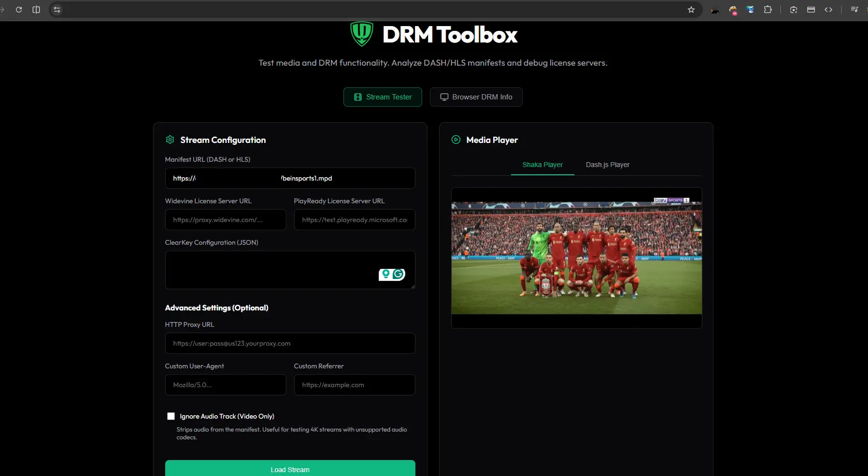Click the 'ClearKey Configuration (JSON)' label
Image resolution: width=868 pixels, height=476 pixels.
(x=212, y=242)
